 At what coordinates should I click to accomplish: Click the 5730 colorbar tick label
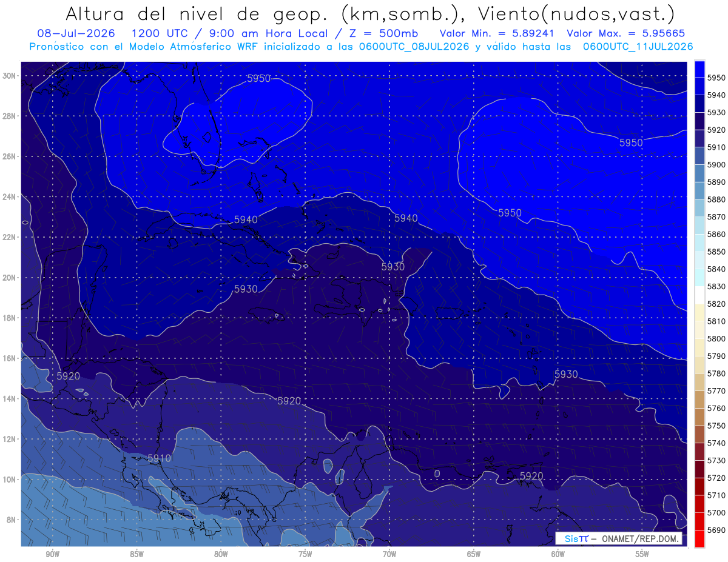tap(716, 460)
